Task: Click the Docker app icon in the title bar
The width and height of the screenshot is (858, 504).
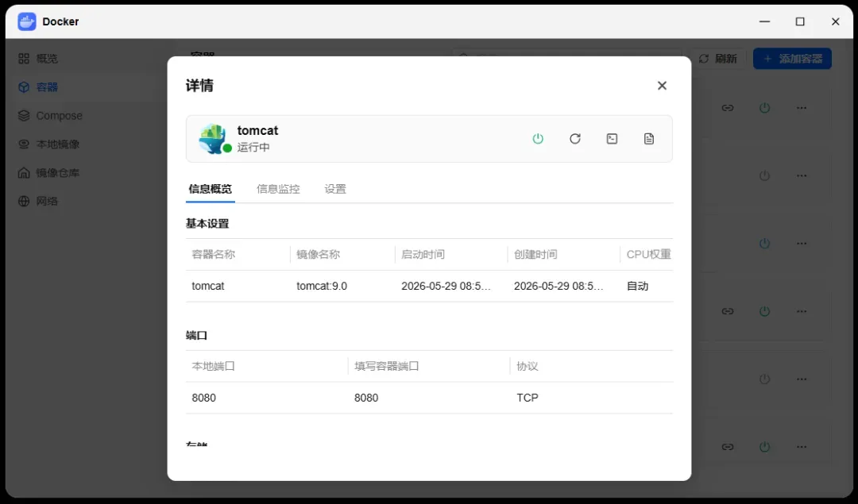Action: pyautogui.click(x=27, y=21)
